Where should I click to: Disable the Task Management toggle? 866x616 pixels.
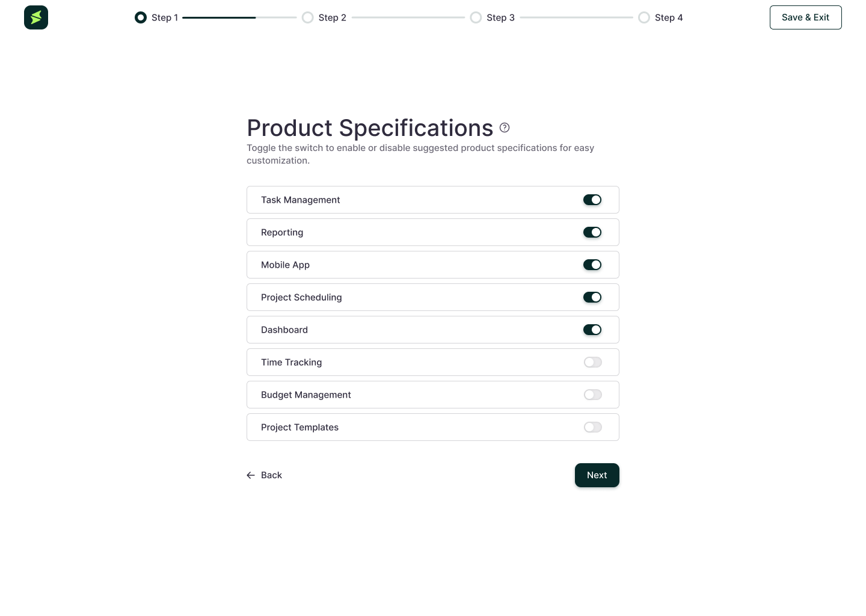pos(592,200)
